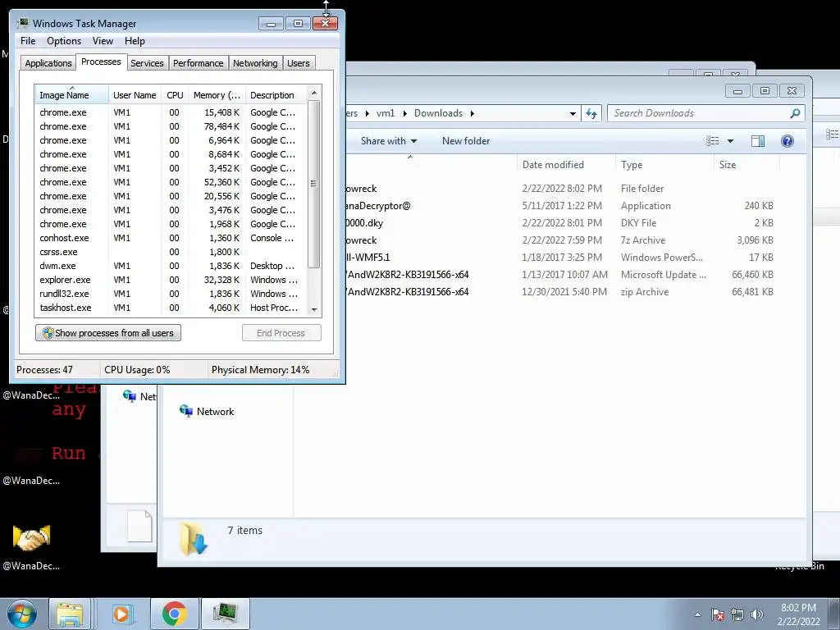
Task: Click the New folder button
Action: click(466, 141)
